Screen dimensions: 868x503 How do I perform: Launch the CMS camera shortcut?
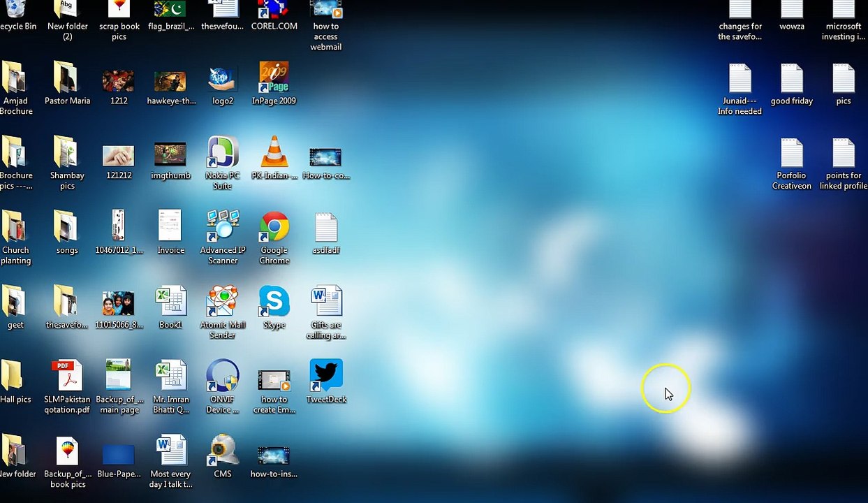pyautogui.click(x=223, y=457)
